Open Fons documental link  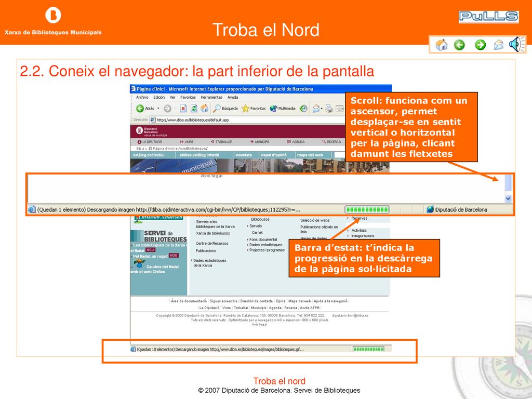(263, 240)
